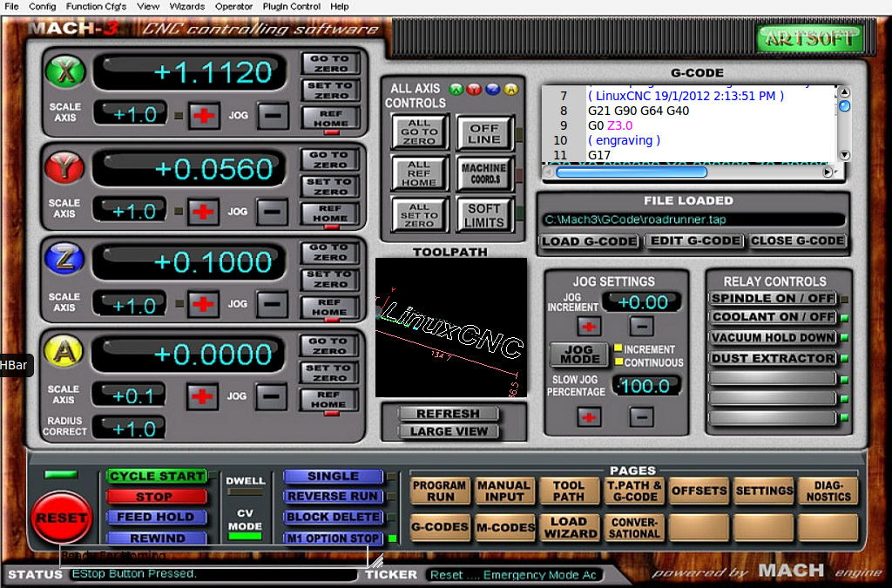Click the toolpath preview display
The image size is (892, 588).
point(450,328)
